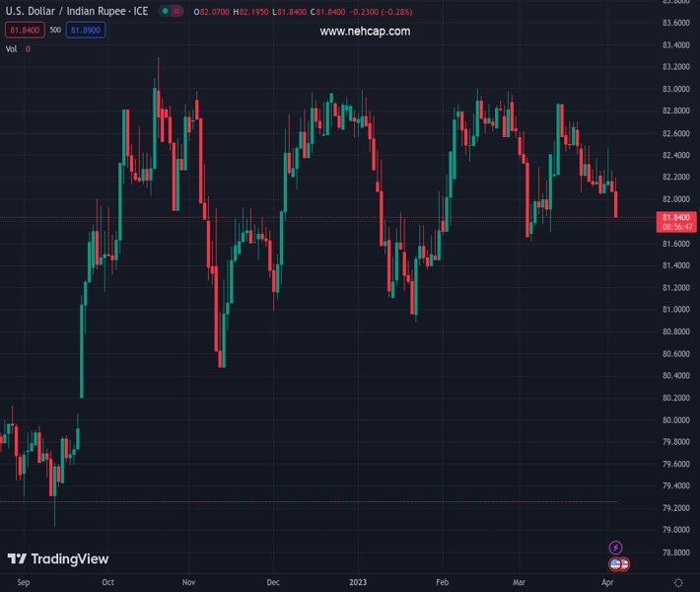Click the TradingView logo
This screenshot has width=700, height=592.
pyautogui.click(x=58, y=559)
